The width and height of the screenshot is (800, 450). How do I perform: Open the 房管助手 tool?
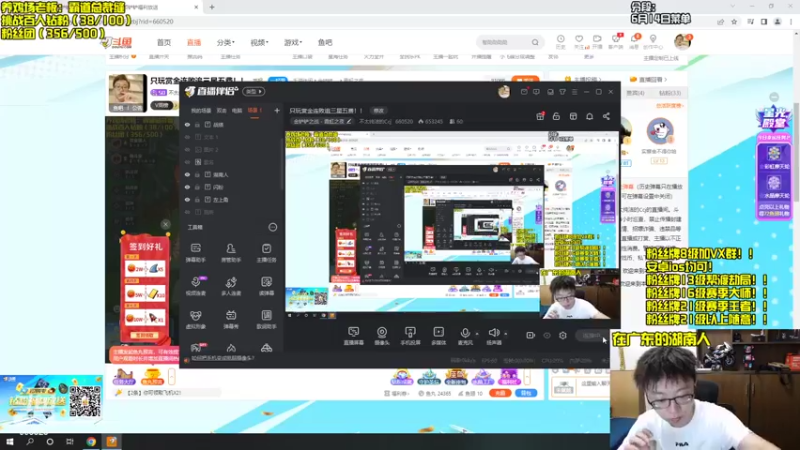tap(231, 252)
